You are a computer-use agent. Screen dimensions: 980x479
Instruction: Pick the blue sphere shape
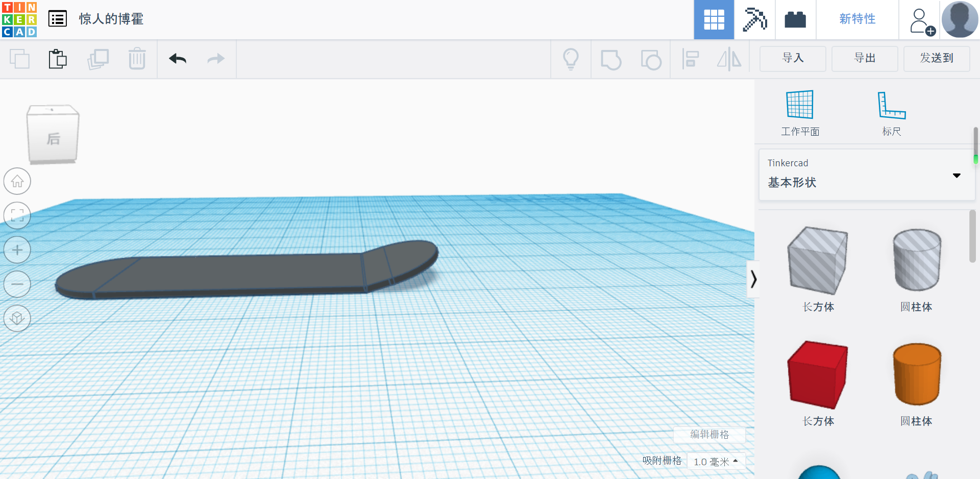(x=819, y=472)
